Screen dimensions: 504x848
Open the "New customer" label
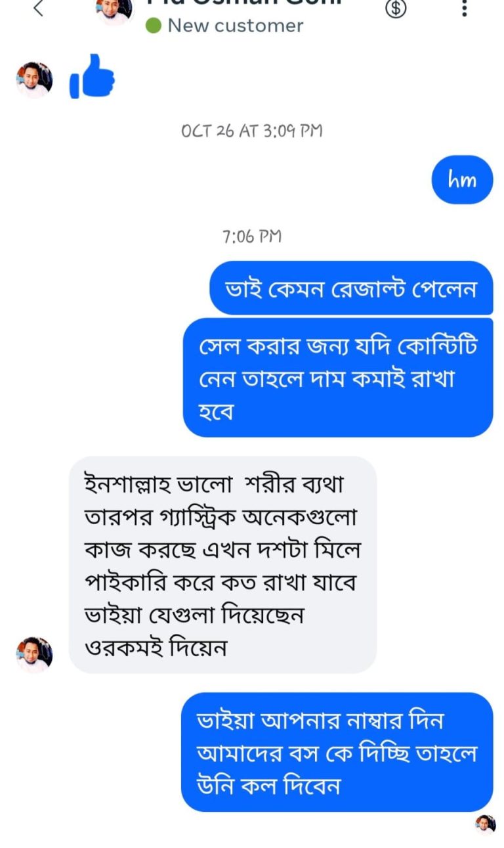(x=235, y=26)
